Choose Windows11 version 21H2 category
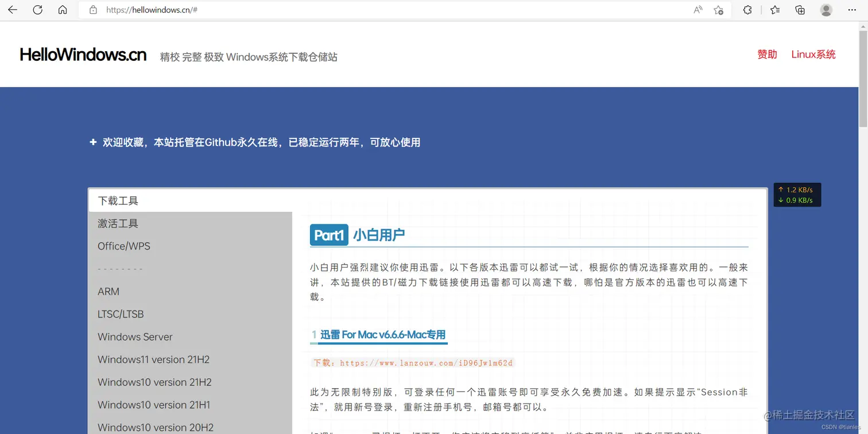 pyautogui.click(x=153, y=359)
